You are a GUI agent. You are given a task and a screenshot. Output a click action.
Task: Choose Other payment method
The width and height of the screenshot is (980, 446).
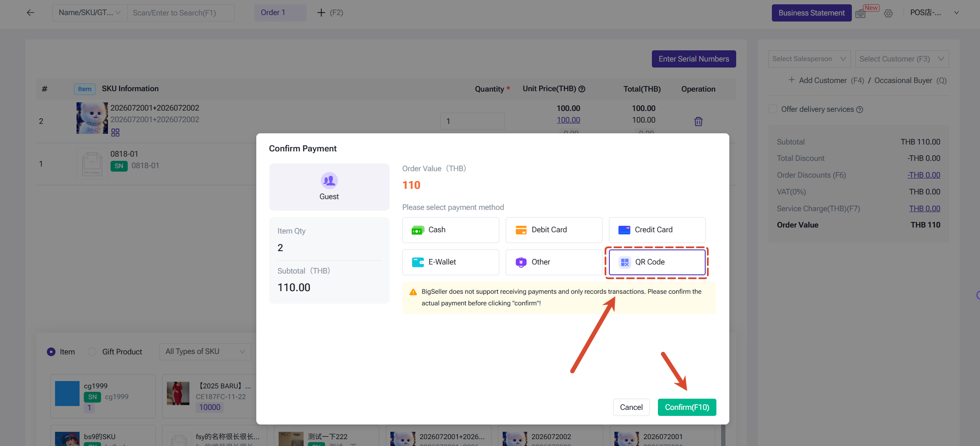(x=554, y=262)
